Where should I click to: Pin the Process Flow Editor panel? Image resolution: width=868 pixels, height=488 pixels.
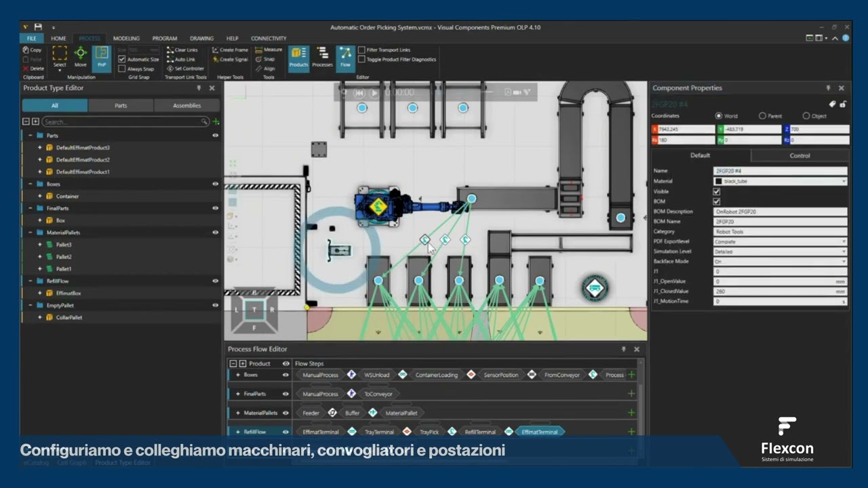623,349
